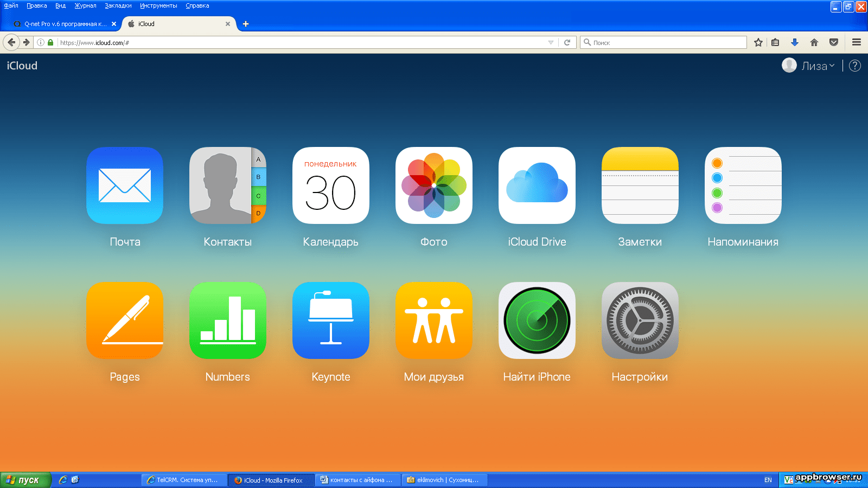Open the downloads arrow icon
Viewport: 868px width, 488px height.
tap(795, 42)
